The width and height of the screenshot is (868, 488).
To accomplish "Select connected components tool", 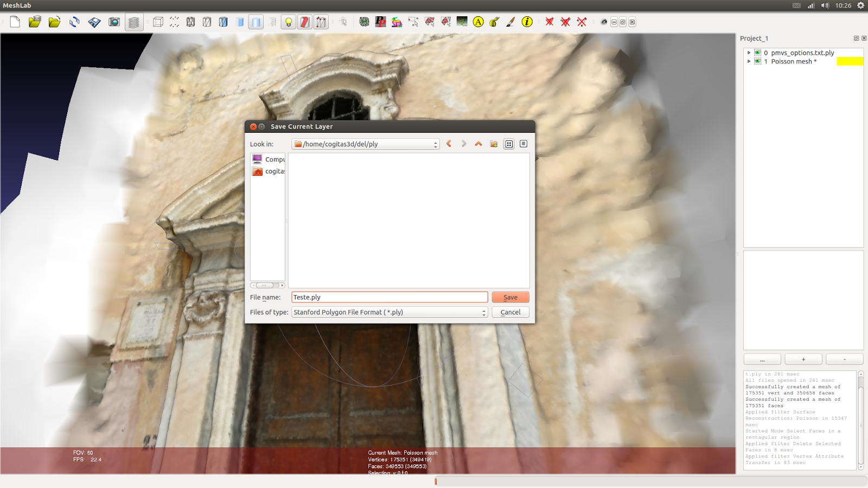I will click(x=445, y=22).
